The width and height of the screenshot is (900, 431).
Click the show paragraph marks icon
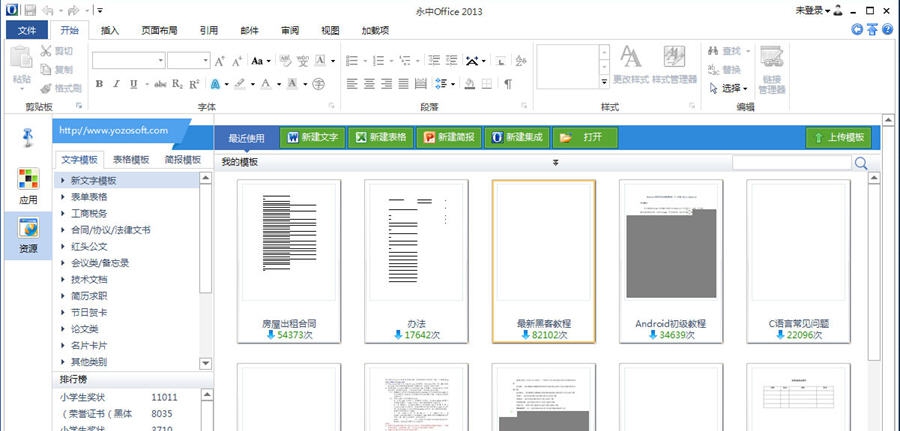click(508, 84)
